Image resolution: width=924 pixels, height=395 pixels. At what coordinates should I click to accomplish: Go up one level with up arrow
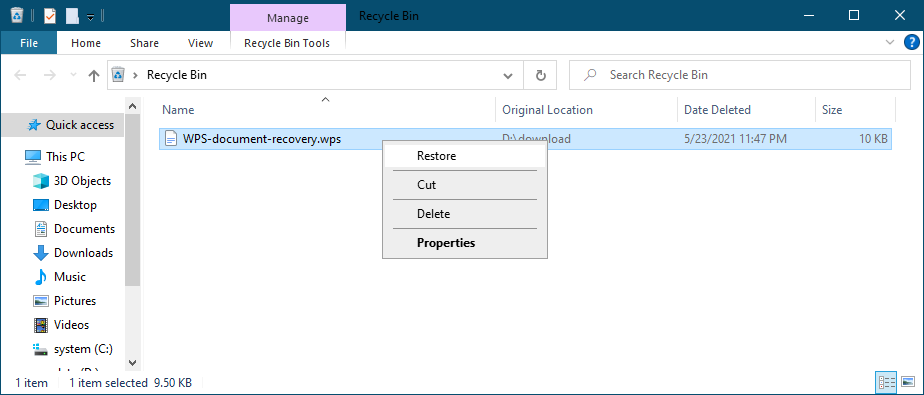(x=93, y=75)
